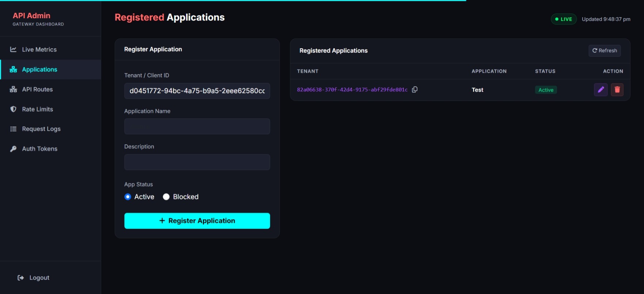644x294 pixels.
Task: Refresh the registered applications list
Action: [x=605, y=50]
